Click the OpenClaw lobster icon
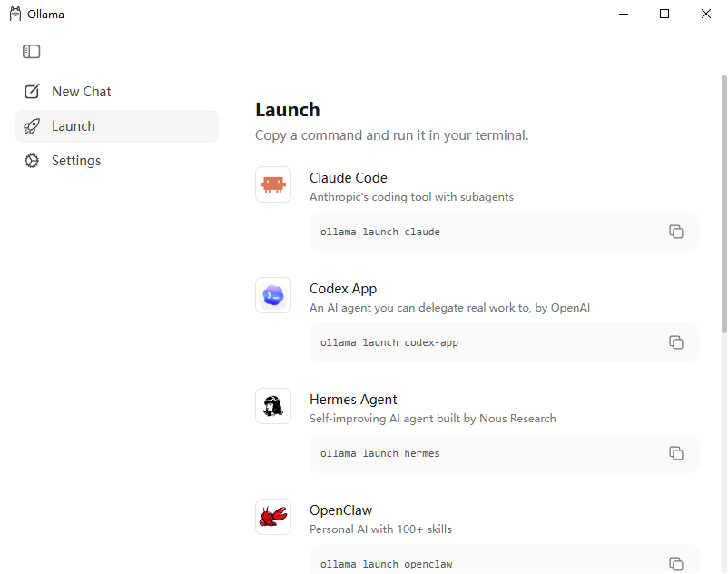 (273, 517)
